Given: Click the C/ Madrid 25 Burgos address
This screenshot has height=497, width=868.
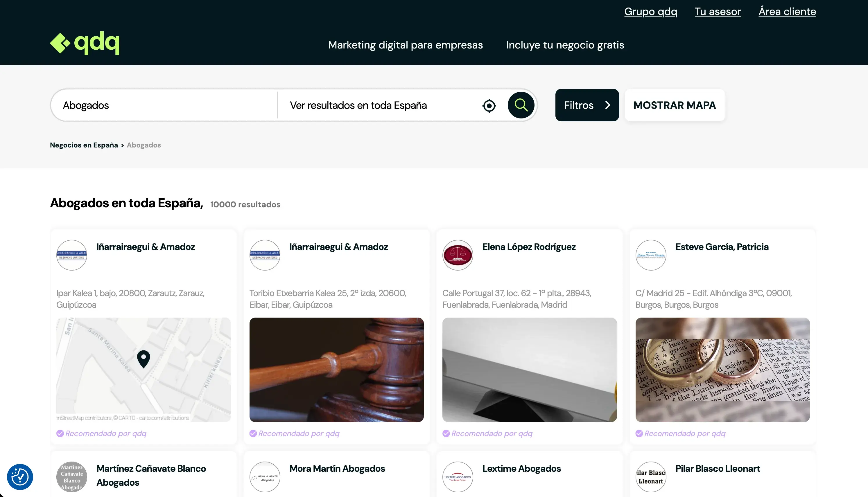Looking at the screenshot, I should coord(714,299).
